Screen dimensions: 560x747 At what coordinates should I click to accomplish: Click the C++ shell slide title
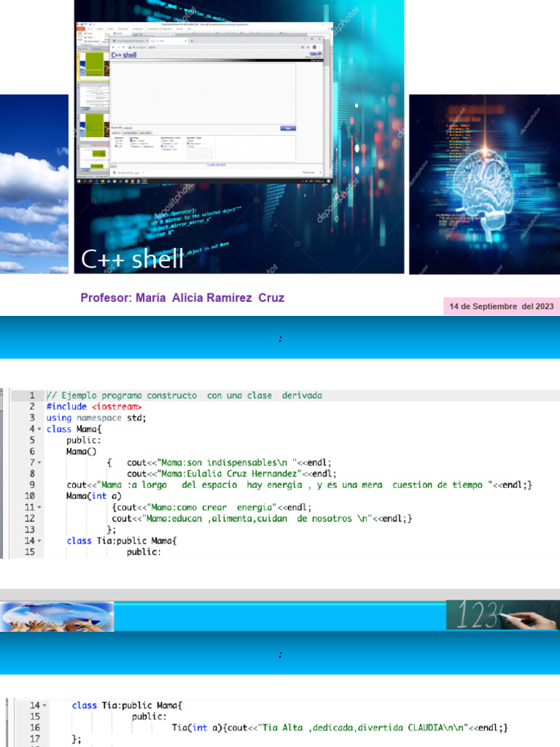(x=133, y=259)
